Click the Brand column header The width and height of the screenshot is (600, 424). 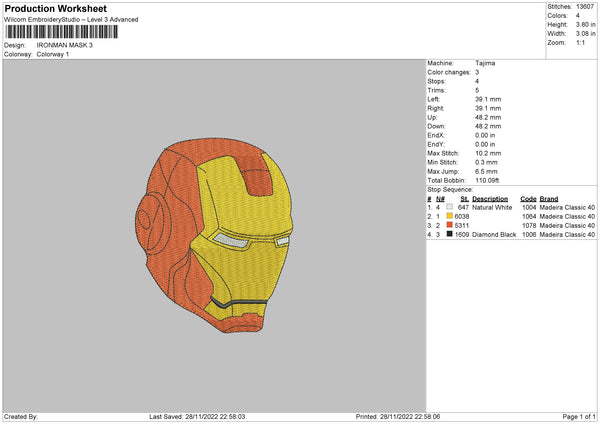click(x=549, y=199)
